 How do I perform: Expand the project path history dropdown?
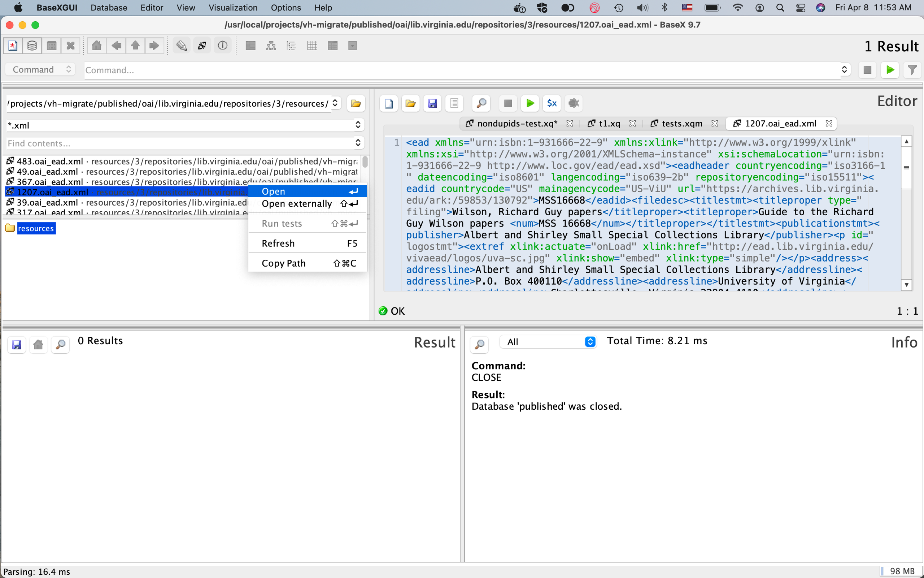(335, 103)
